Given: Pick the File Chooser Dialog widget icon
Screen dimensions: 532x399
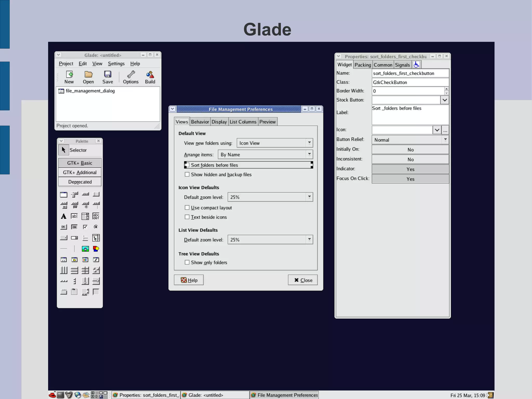Looking at the screenshot, I should pos(75,260).
